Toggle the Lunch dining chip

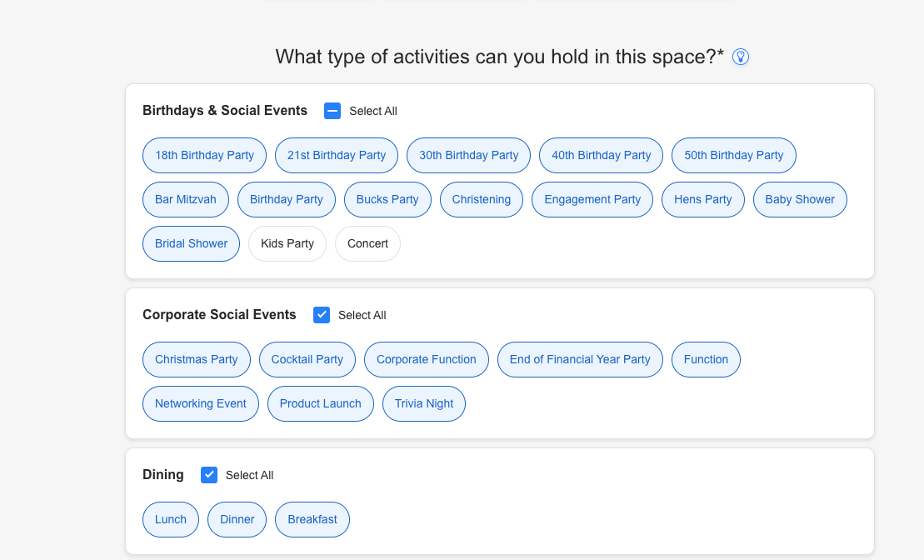pyautogui.click(x=170, y=519)
